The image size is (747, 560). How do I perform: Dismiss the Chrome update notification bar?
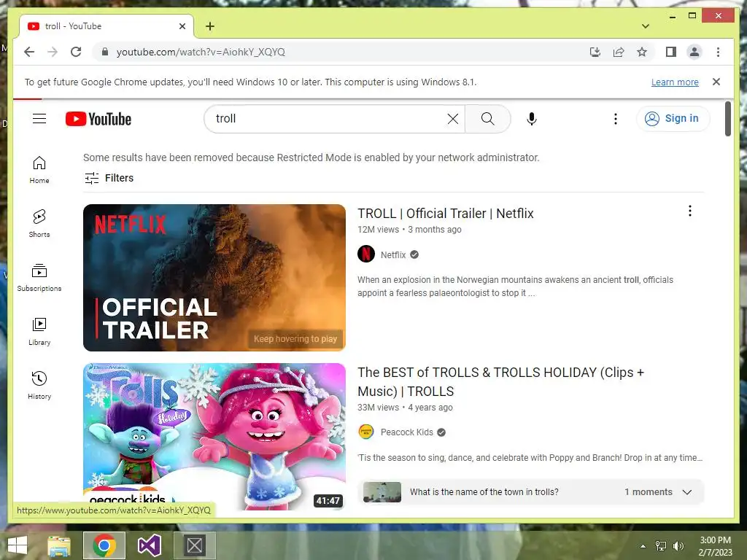click(716, 82)
